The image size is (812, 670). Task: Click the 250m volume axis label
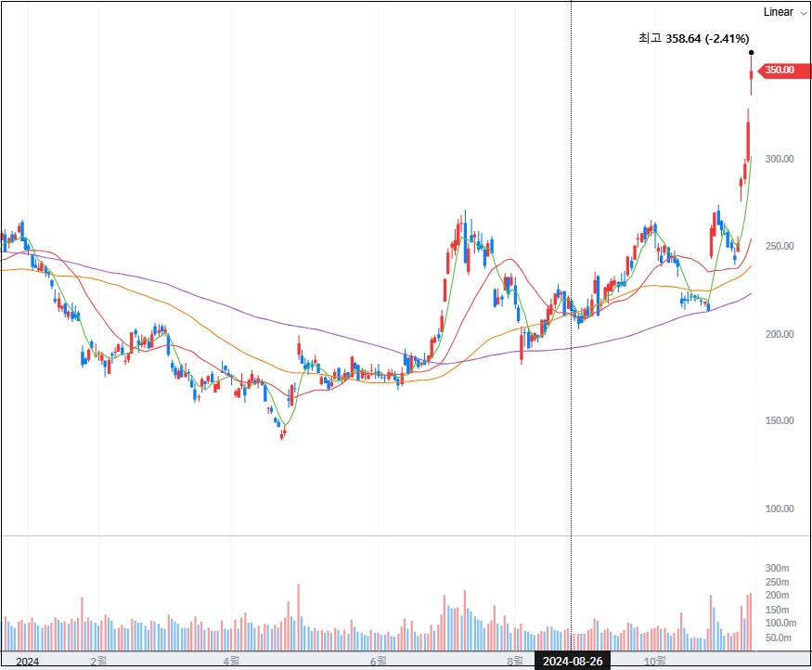point(778,582)
